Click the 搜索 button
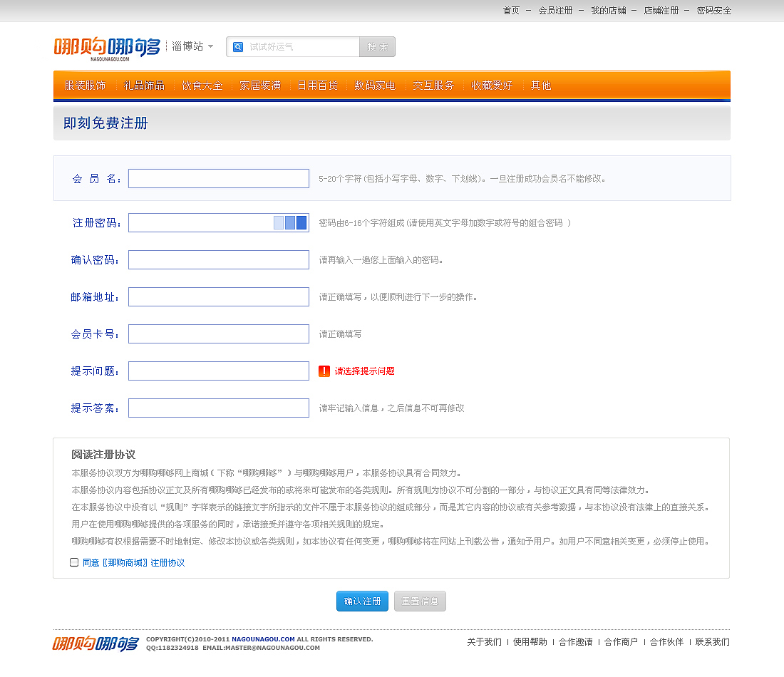This screenshot has height=677, width=784. pyautogui.click(x=378, y=46)
